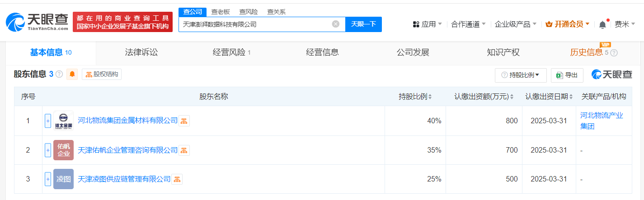Open the TianYanCha home logo

pos(37,22)
